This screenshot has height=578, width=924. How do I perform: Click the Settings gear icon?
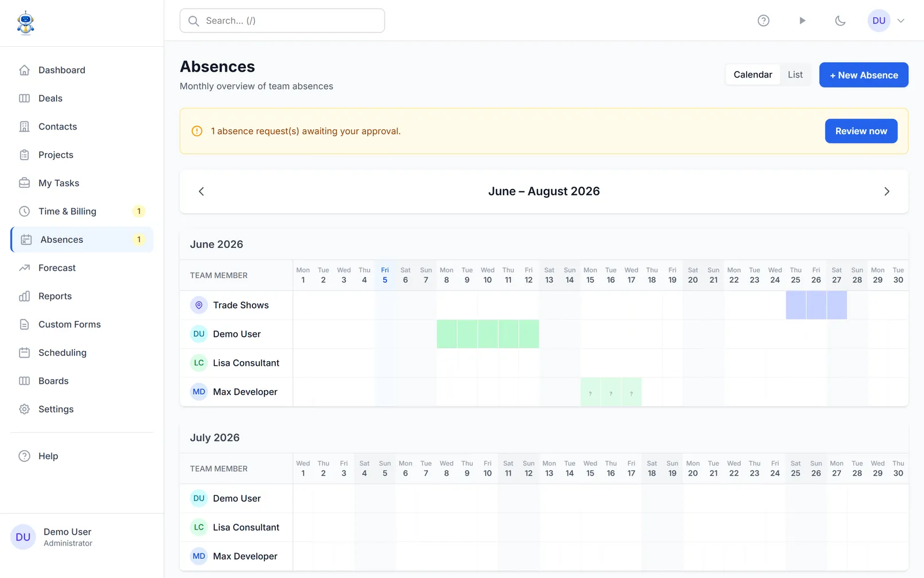click(24, 409)
